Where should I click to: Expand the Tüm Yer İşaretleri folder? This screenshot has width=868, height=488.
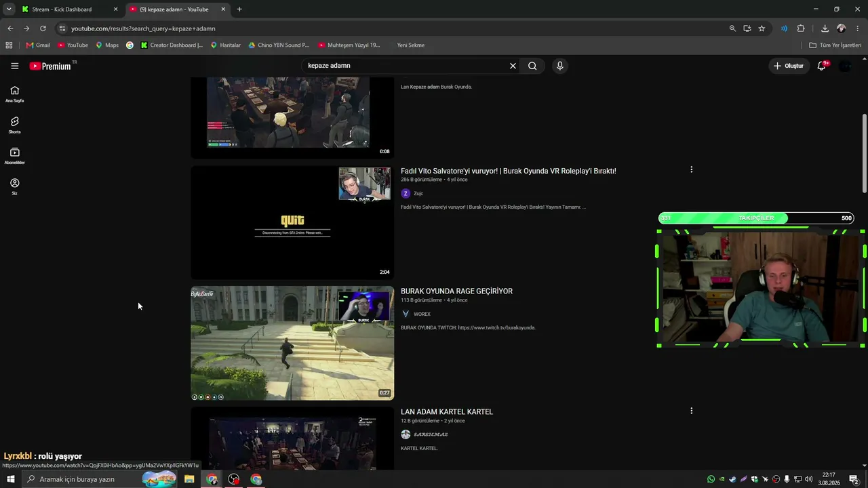[835, 45]
